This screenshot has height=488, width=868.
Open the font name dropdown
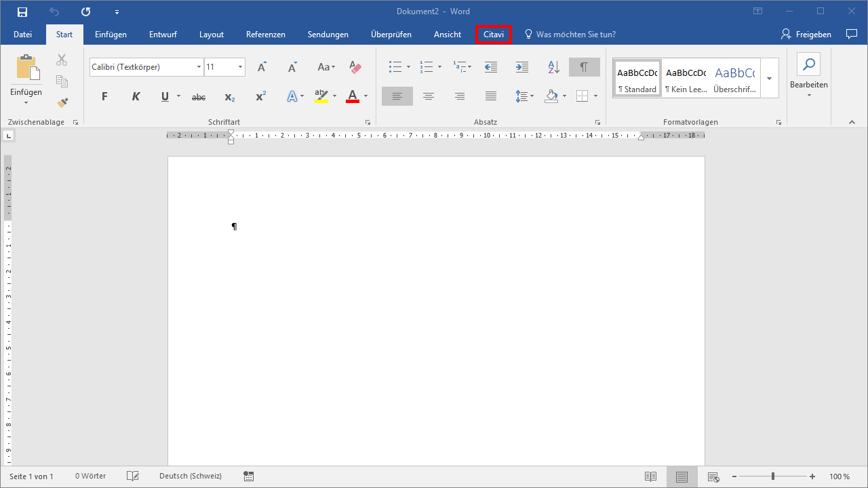(199, 67)
